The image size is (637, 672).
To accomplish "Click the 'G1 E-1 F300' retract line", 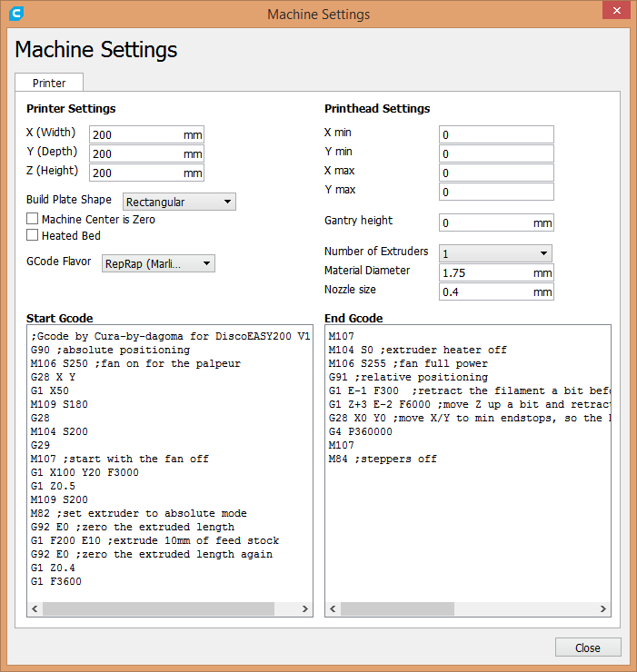I will (x=469, y=390).
